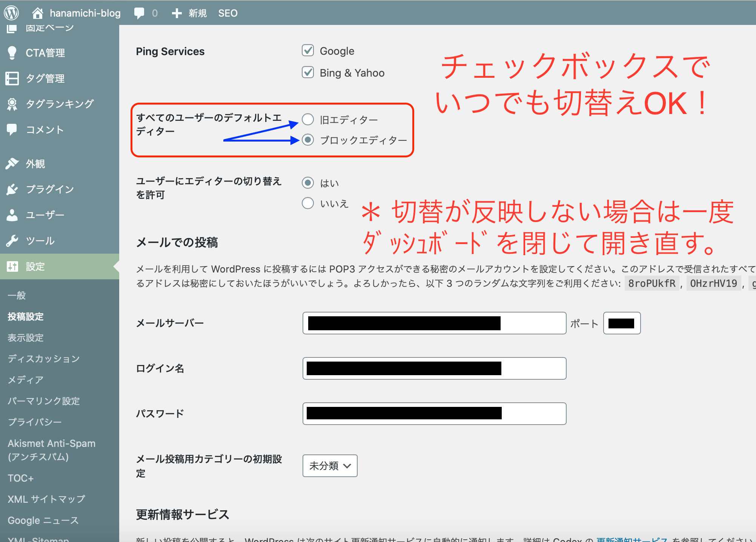Open the 未分類 category dropdown
Image resolution: width=756 pixels, height=542 pixels.
(x=330, y=466)
